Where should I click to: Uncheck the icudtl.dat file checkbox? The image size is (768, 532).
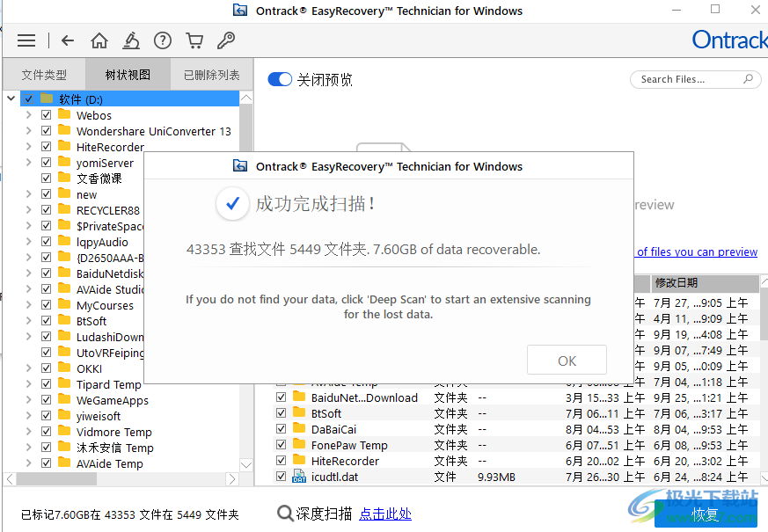(282, 477)
